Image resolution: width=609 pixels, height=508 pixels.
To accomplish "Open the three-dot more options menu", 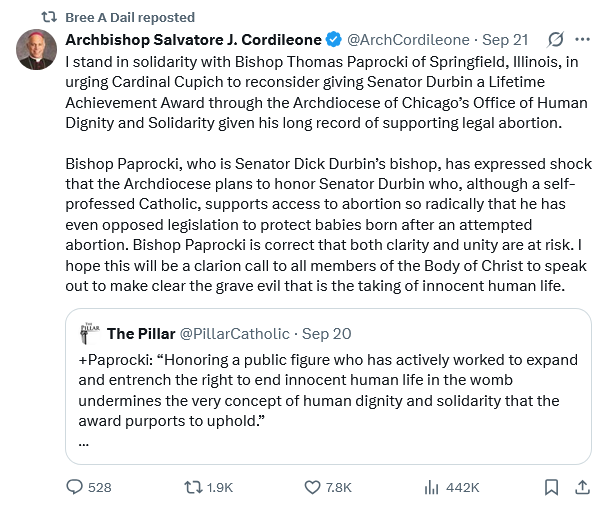I will (x=583, y=40).
